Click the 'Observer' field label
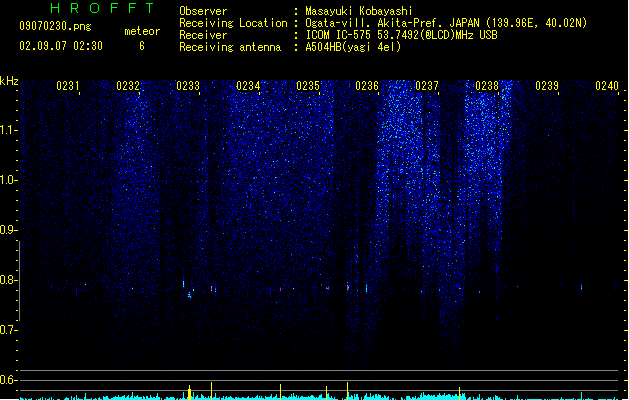The image size is (629, 400). click(x=203, y=11)
